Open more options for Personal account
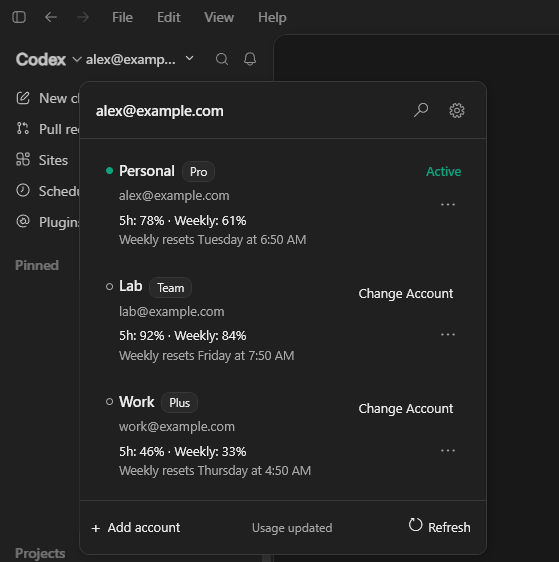This screenshot has width=559, height=562. pos(448,204)
